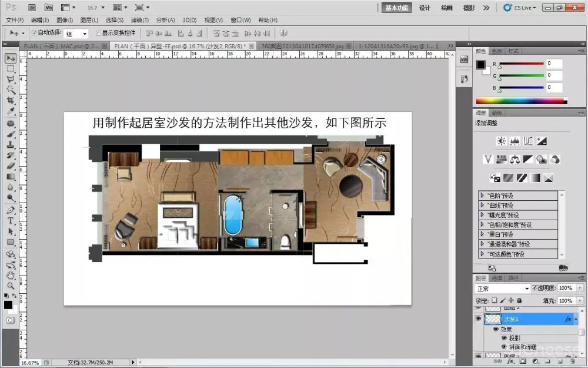This screenshot has height=368, width=588.
Task: Select the Horizontal Type tool
Action: [x=11, y=221]
